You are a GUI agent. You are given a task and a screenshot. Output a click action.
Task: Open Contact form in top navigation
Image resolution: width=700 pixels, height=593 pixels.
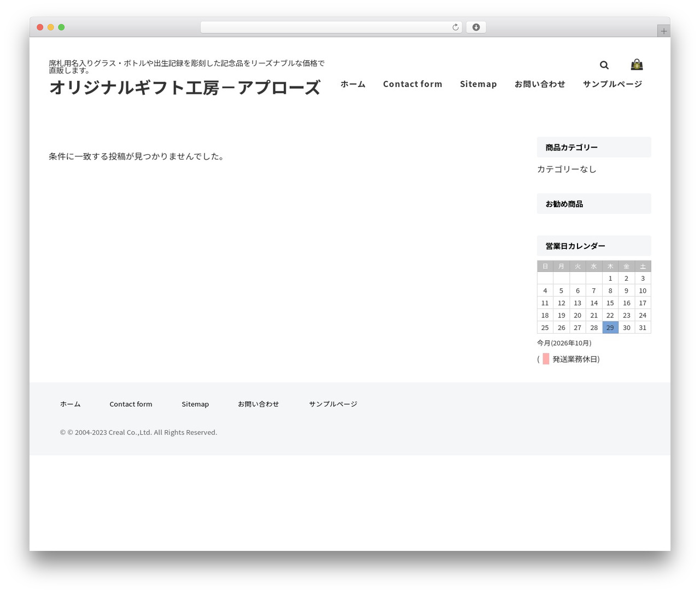(412, 84)
